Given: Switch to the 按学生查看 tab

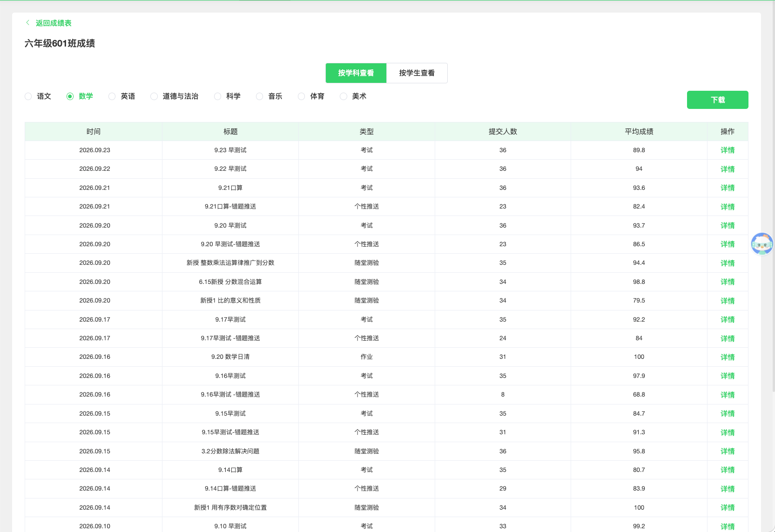Looking at the screenshot, I should (x=417, y=73).
